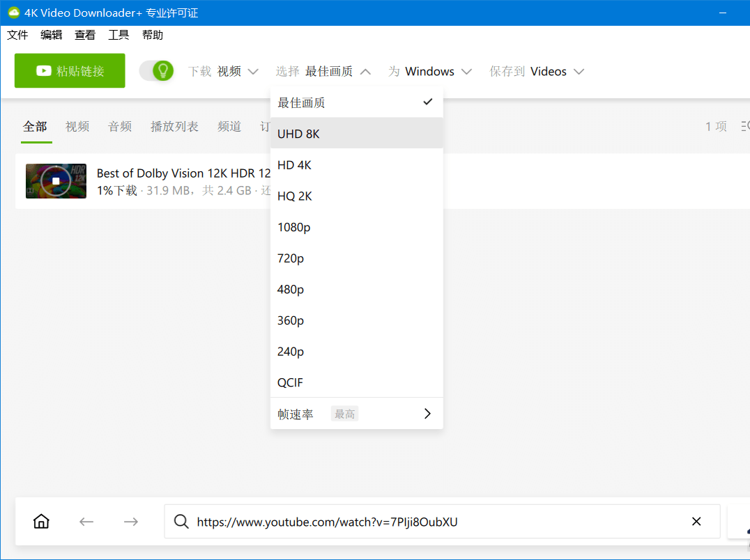750x560 pixels.
Task: Expand the 帧速率 frame rate submenu
Action: pos(357,413)
